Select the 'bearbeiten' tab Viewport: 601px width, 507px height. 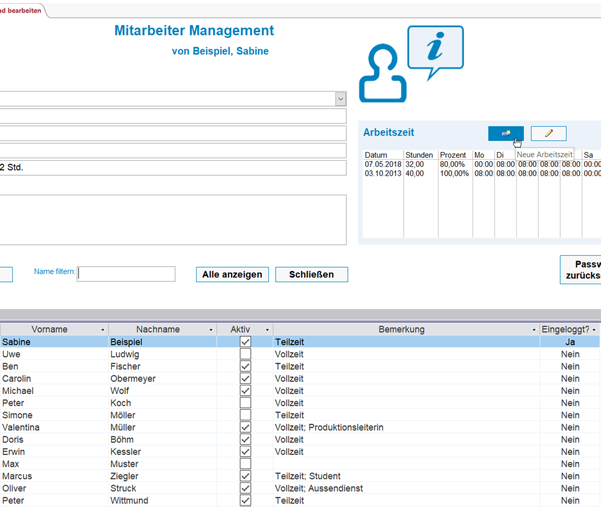22,11
